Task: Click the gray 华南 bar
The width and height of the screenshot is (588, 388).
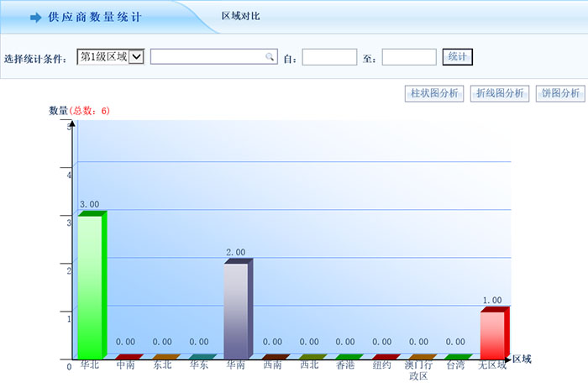Action: coord(236,310)
